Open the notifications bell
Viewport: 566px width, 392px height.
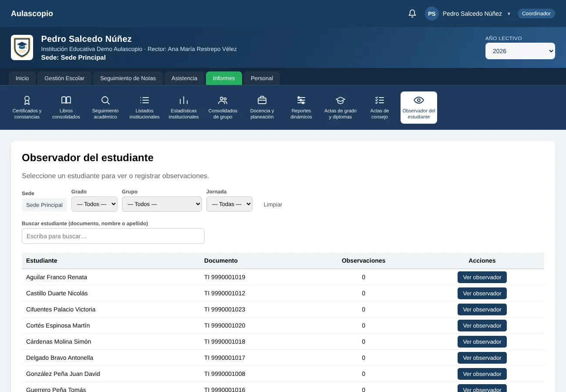pyautogui.click(x=412, y=14)
